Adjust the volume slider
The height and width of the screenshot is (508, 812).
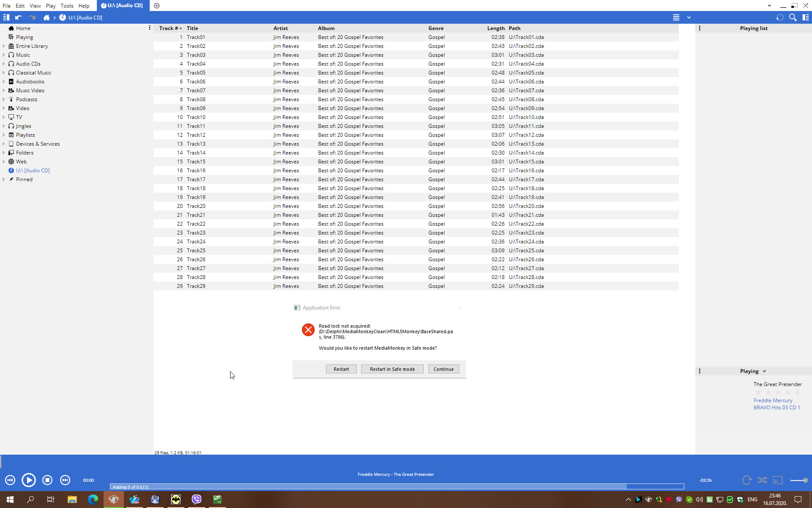coord(799,480)
